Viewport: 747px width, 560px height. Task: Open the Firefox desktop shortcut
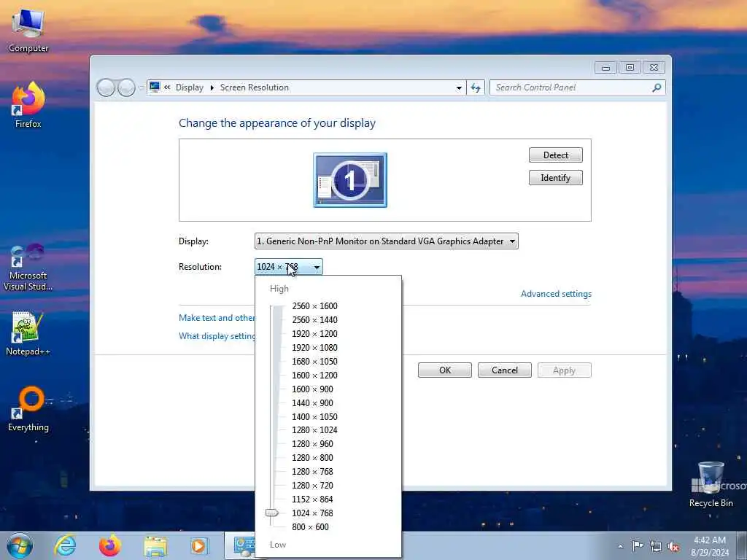[28, 105]
